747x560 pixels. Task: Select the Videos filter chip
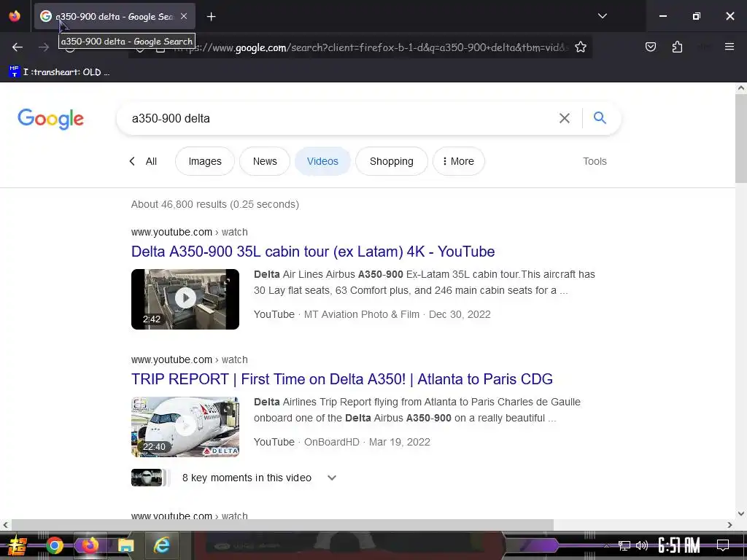[x=322, y=161]
